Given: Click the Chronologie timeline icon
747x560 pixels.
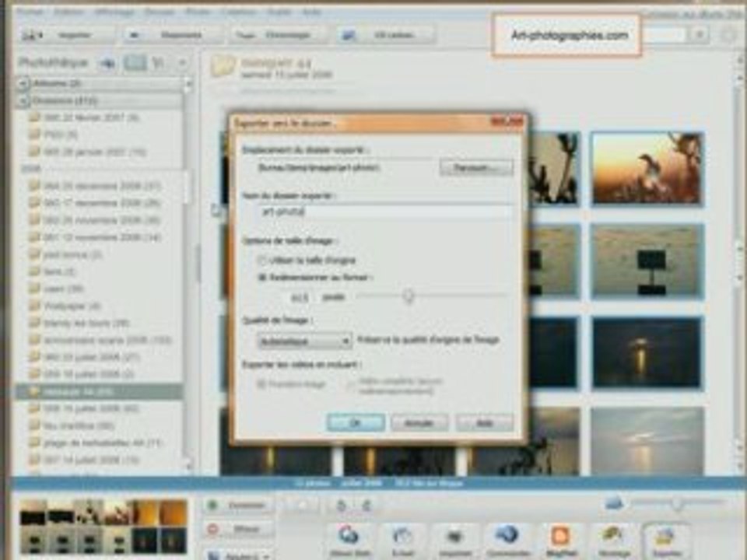Looking at the screenshot, I should 245,35.
